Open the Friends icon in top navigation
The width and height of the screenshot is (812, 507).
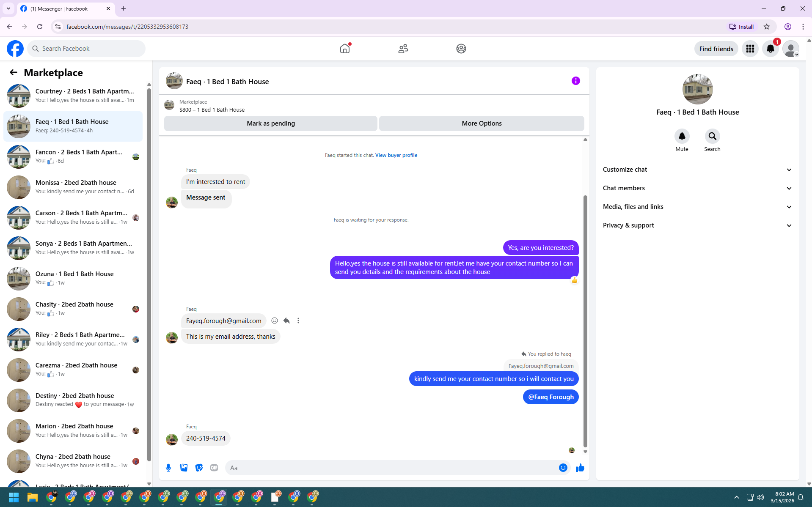403,49
